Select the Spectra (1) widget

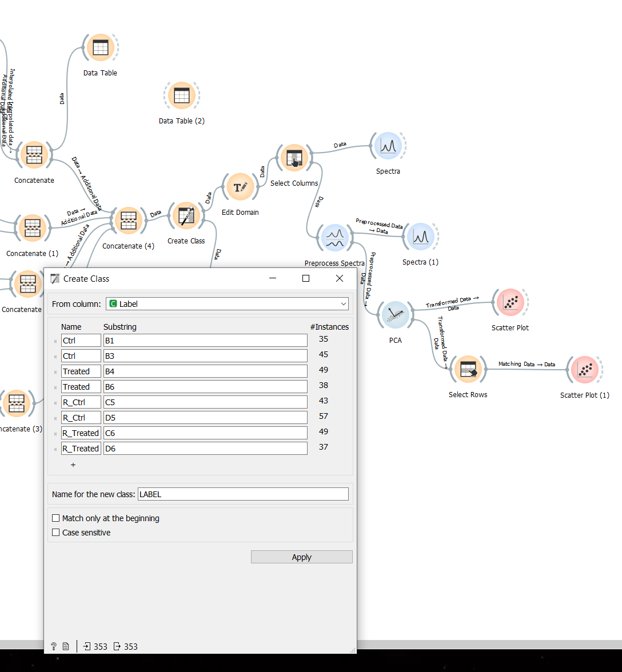point(421,237)
